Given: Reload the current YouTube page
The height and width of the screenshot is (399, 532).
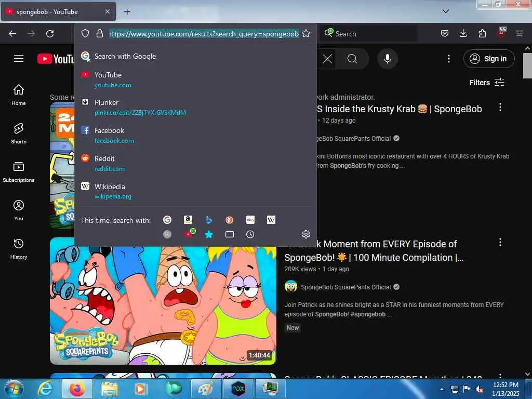Looking at the screenshot, I should [50, 34].
